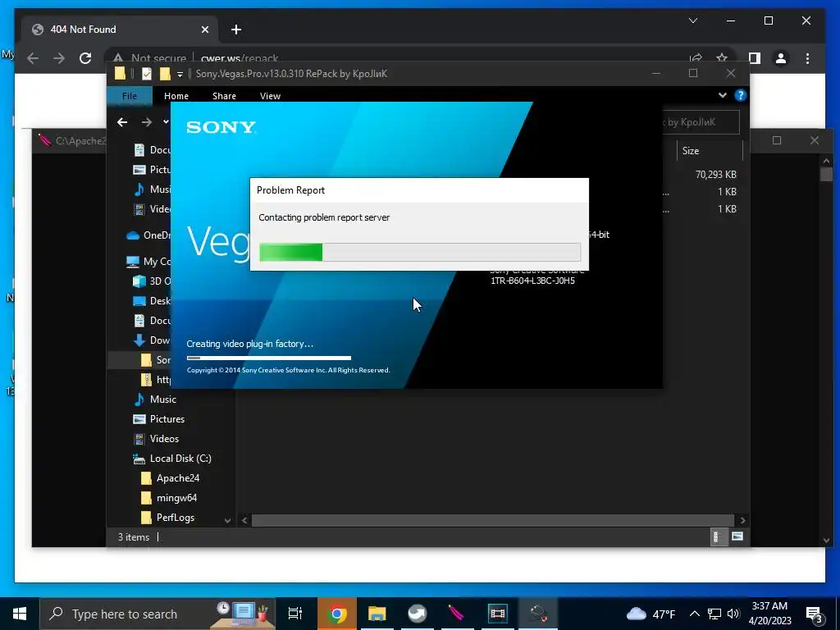Open weather widget showing 47°F
Screen dimensions: 840x630
pyautogui.click(x=651, y=614)
